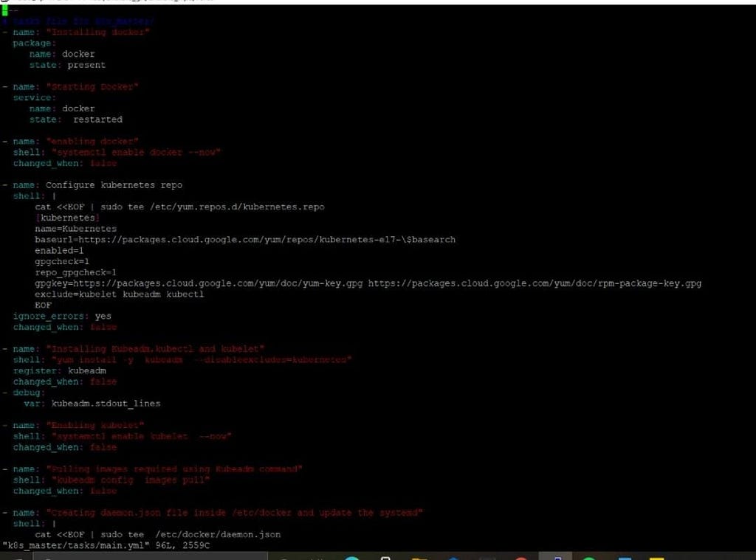Click the 'gpgcheck=1' line
756x560 pixels.
62,262
